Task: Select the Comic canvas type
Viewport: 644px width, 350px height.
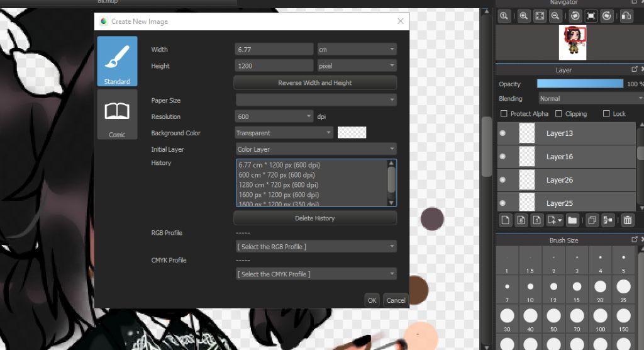Action: (x=117, y=115)
